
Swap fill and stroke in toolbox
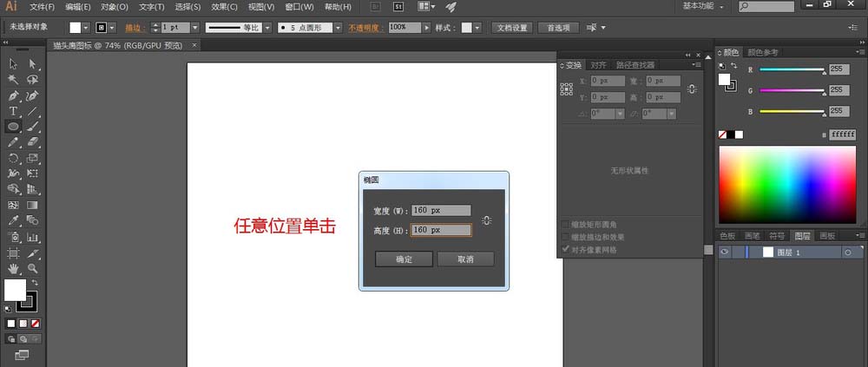pos(35,283)
